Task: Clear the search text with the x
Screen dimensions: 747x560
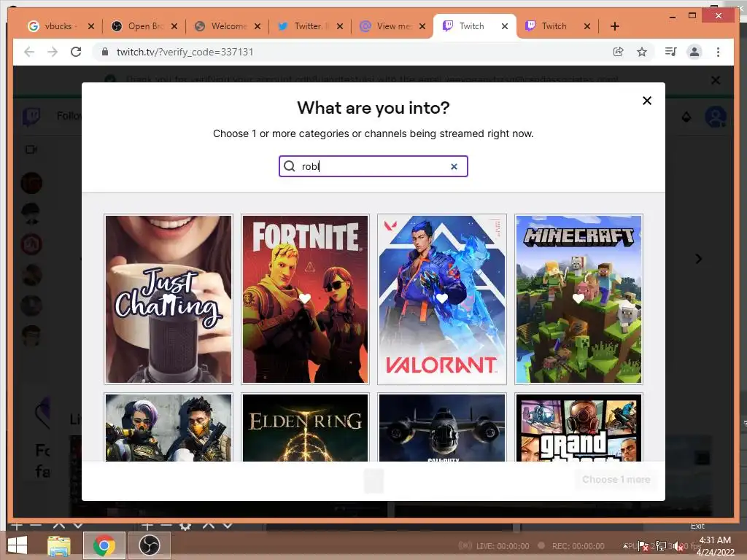Action: (454, 166)
